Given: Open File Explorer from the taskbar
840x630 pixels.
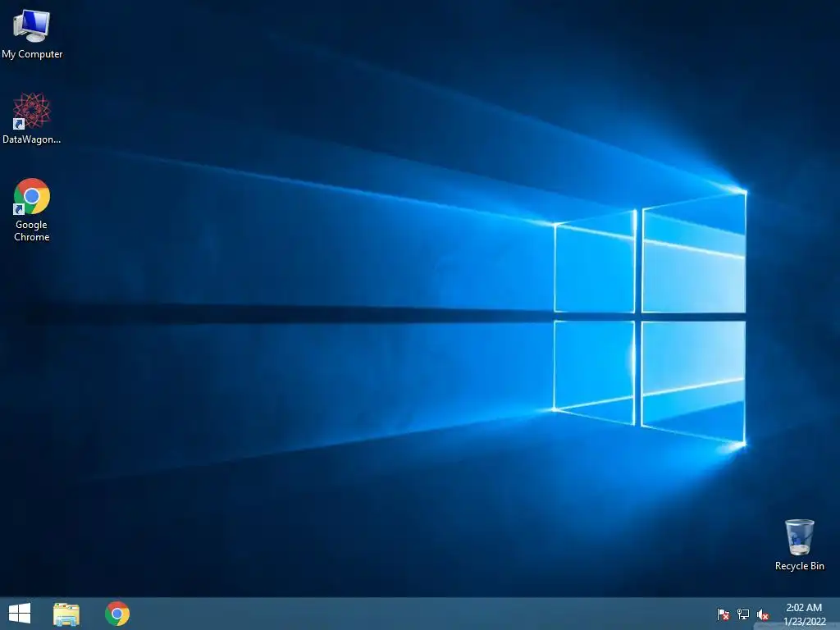Looking at the screenshot, I should coord(66,614).
